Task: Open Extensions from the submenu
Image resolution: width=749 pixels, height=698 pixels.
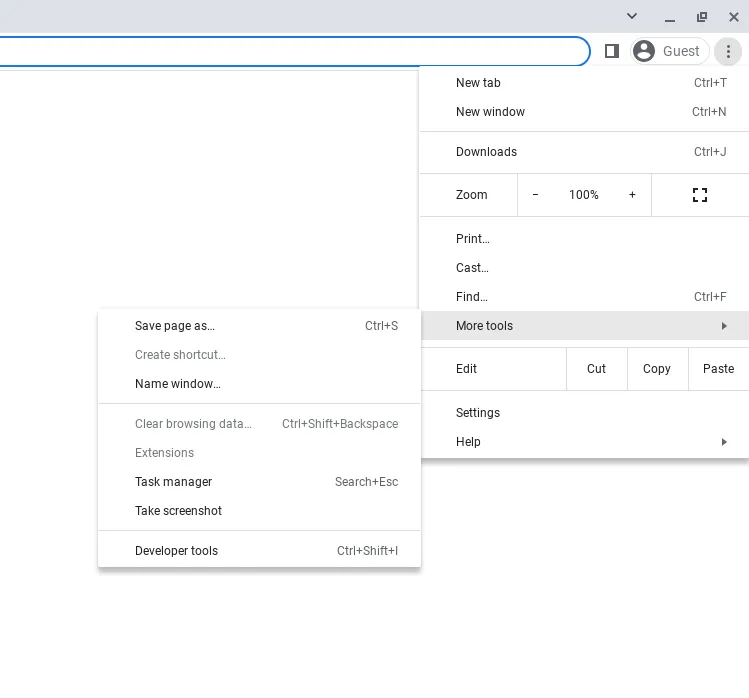Action: click(259, 453)
